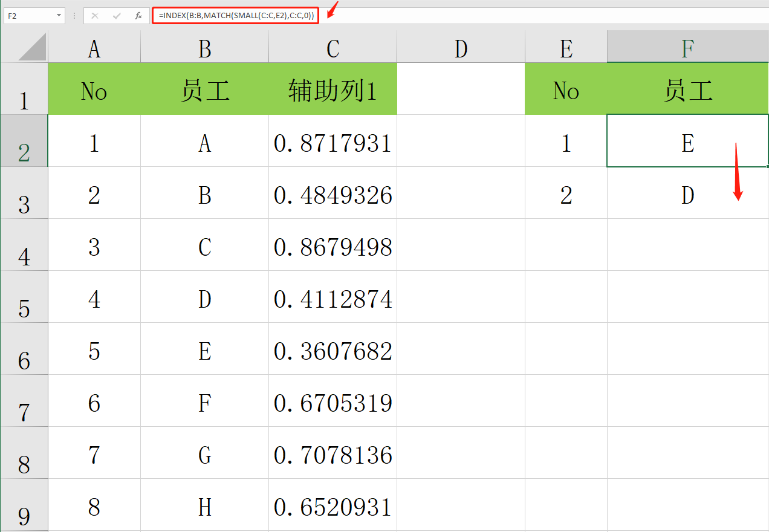Select column F header
This screenshot has width=769, height=532.
(x=688, y=47)
